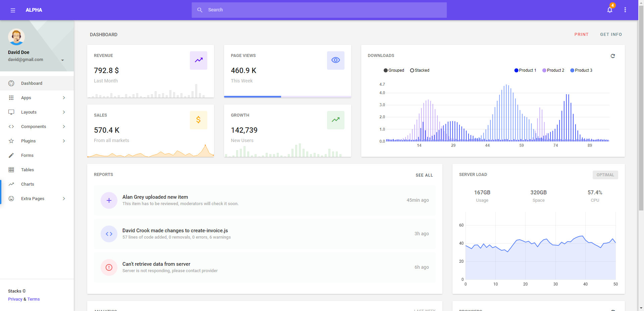Click the Charts trend icon in sidebar

[x=11, y=184]
